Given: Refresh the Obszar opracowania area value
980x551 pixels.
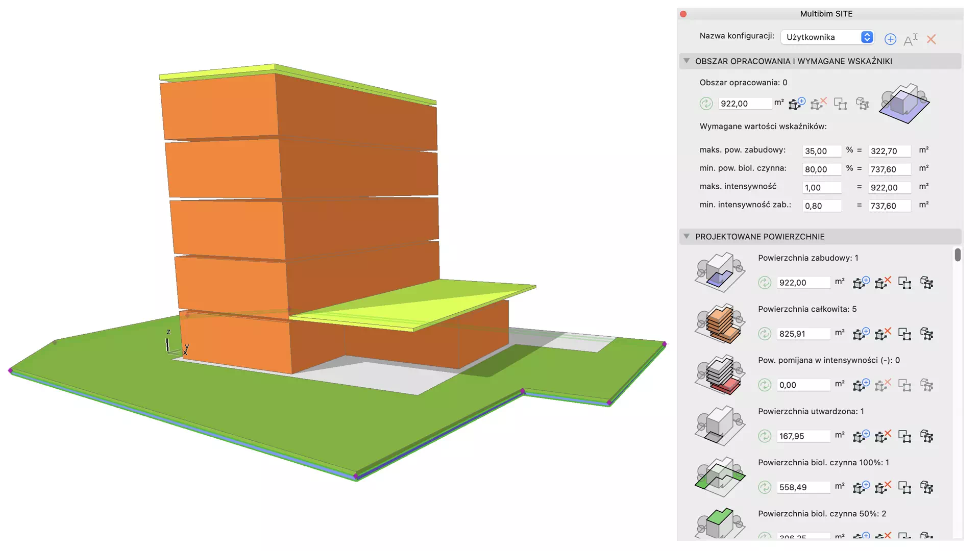Looking at the screenshot, I should pos(706,104).
